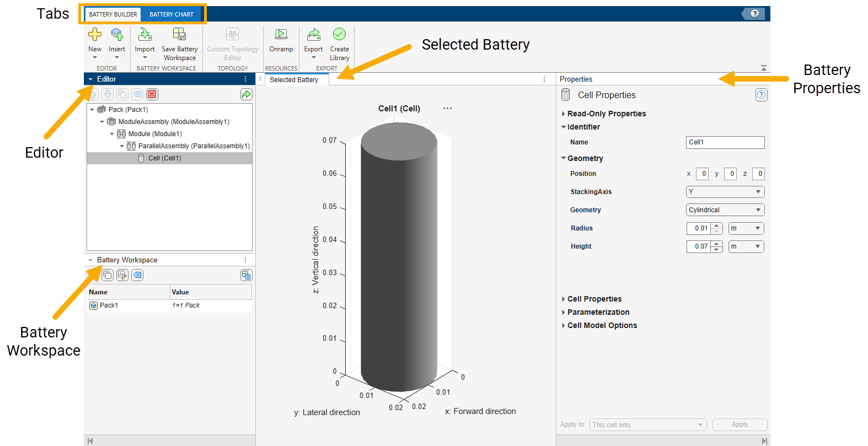Collapse the ParallelAssembly1 tree node
This screenshot has width=868, height=446.
(122, 146)
